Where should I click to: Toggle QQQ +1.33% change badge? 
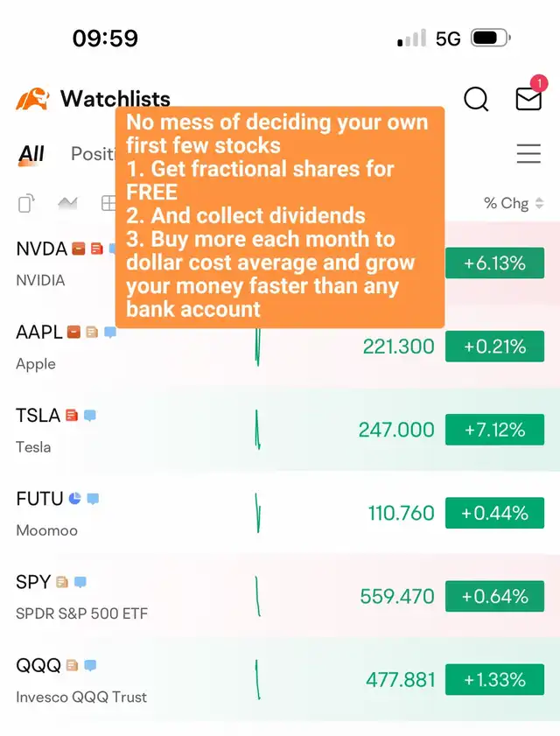point(494,680)
